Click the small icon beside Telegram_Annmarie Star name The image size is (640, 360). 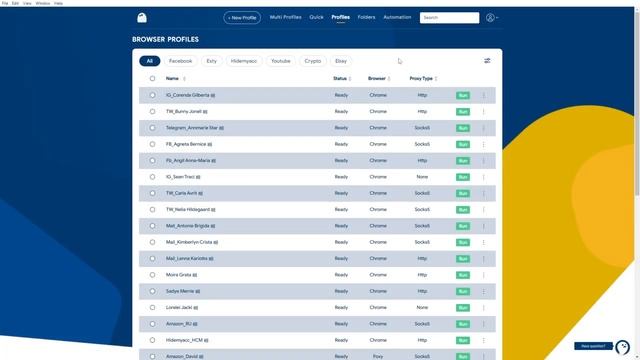coord(222,128)
